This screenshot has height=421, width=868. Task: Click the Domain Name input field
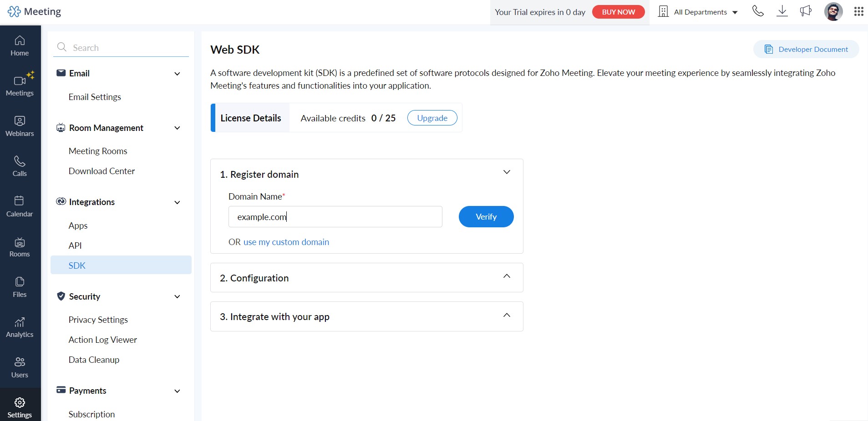[x=335, y=217]
